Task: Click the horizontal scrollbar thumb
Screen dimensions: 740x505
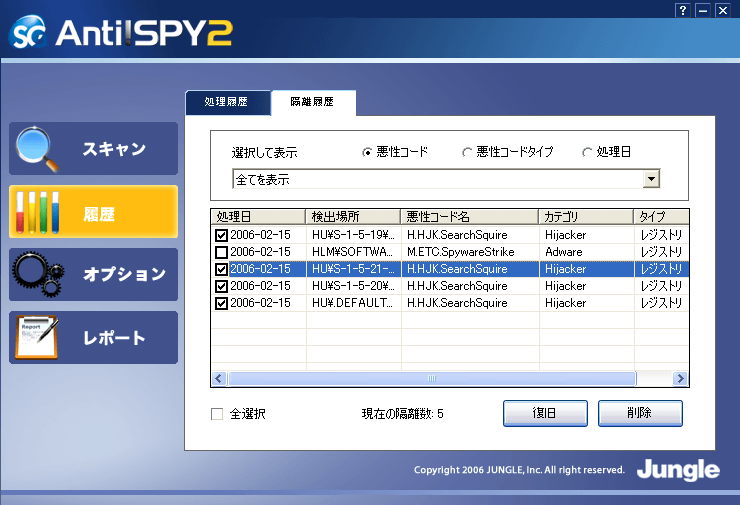Action: pos(432,379)
